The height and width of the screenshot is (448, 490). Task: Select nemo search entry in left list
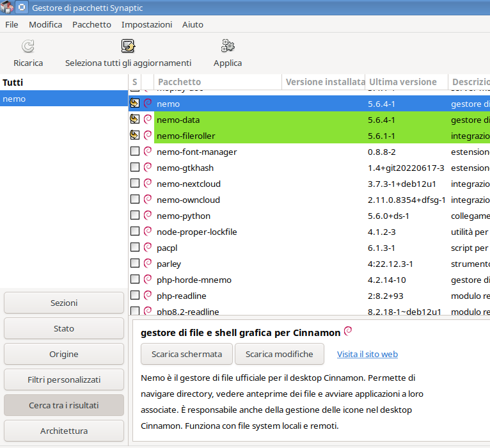click(64, 99)
